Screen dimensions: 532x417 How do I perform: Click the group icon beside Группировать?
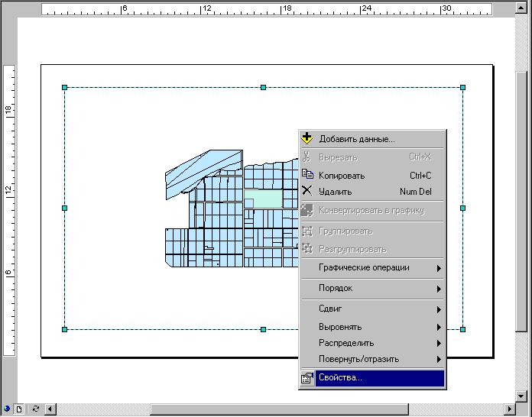point(307,231)
